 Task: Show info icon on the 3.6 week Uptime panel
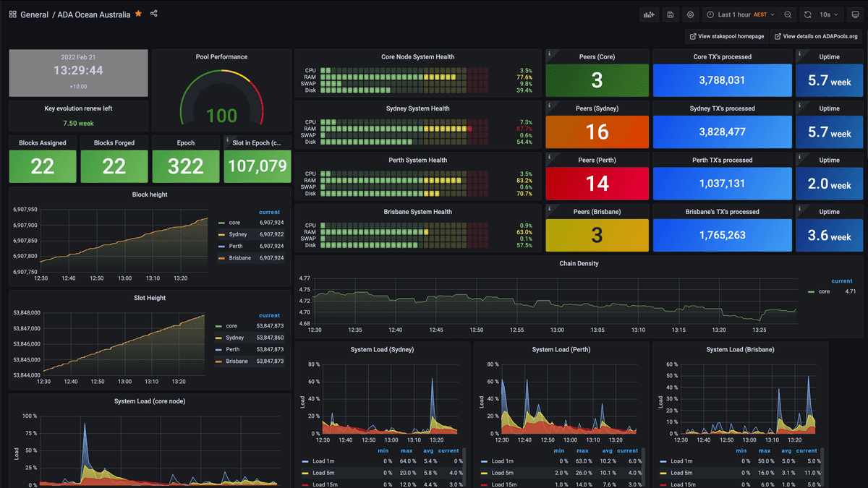pos(799,208)
